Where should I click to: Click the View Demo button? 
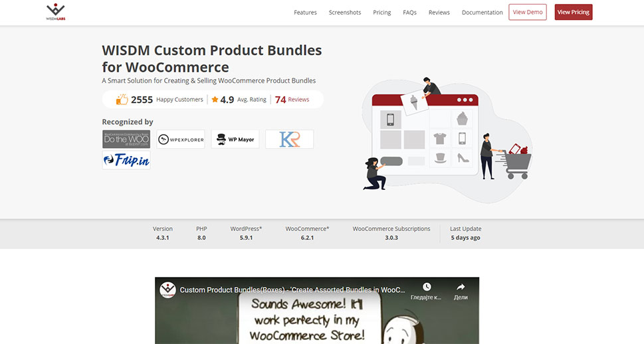point(527,12)
